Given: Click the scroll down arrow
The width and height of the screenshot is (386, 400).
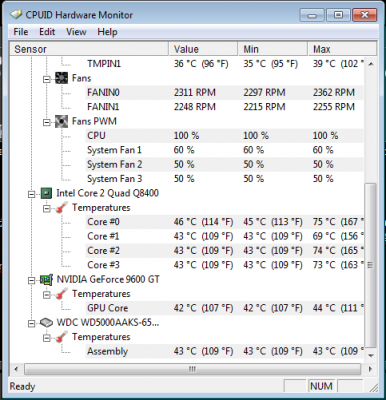Looking at the screenshot, I should (371, 356).
